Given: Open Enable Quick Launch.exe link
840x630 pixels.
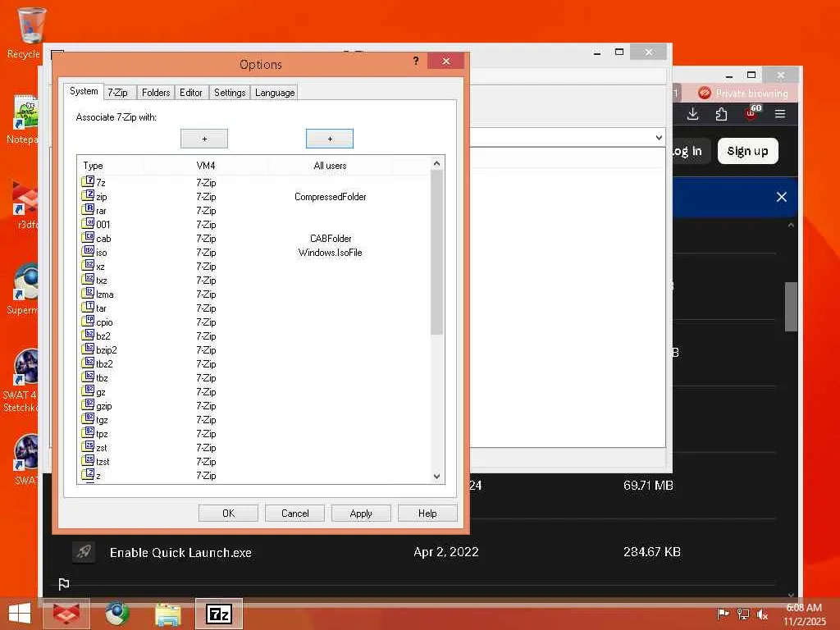Looking at the screenshot, I should [180, 552].
